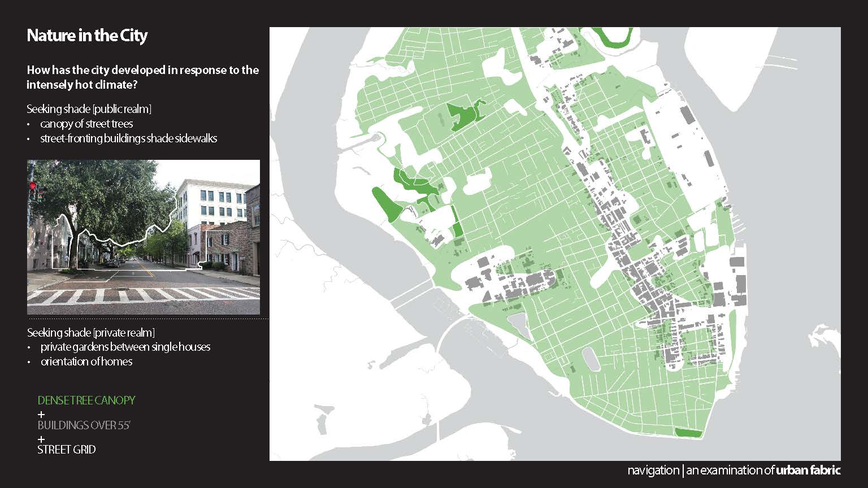Click the 'navigation' footer word

(x=653, y=470)
